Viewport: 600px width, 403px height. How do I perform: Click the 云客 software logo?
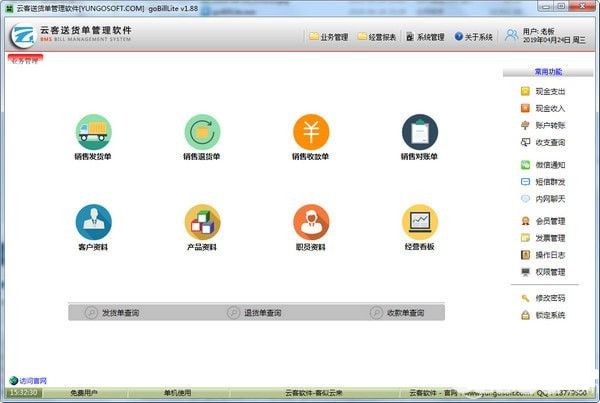click(x=23, y=36)
